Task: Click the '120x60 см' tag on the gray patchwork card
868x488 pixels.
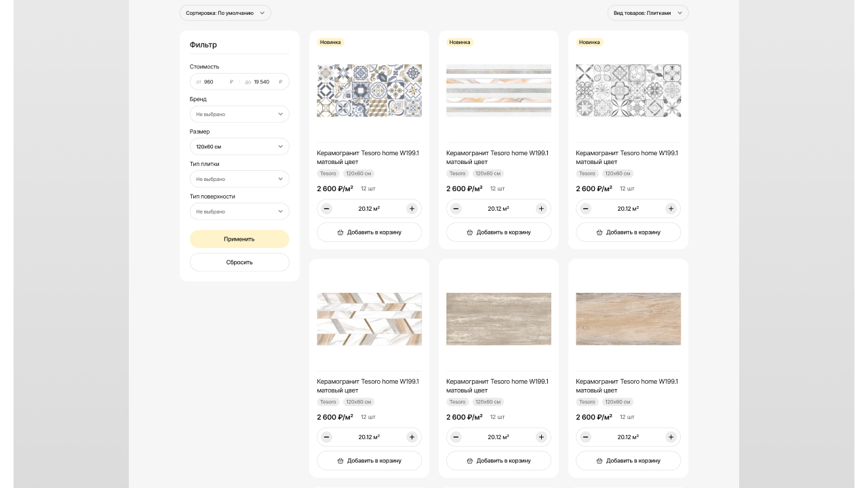Action: point(618,174)
